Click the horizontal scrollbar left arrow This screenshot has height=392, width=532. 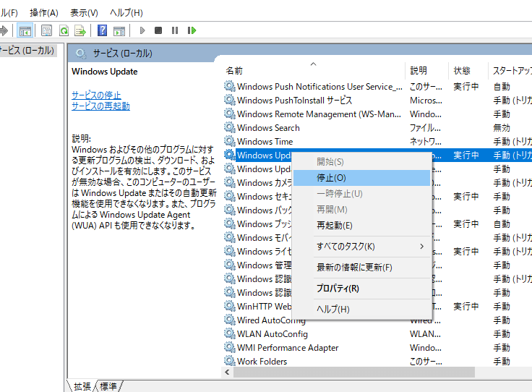point(228,372)
